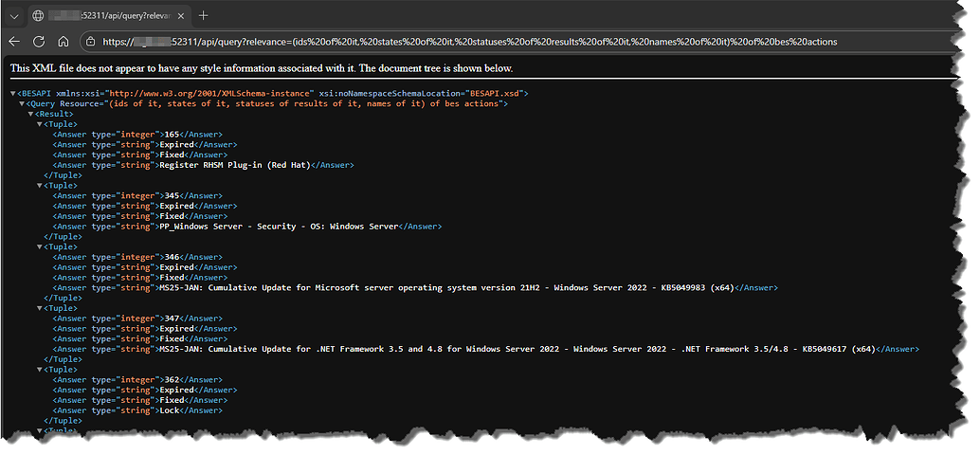
Task: Select the integer answer 165
Action: pyautogui.click(x=172, y=135)
